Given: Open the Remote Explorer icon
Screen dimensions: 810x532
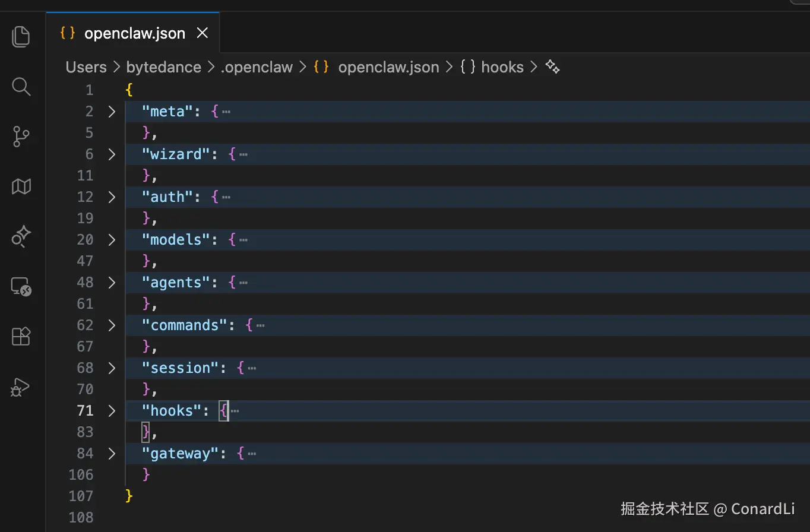Looking at the screenshot, I should (x=21, y=287).
